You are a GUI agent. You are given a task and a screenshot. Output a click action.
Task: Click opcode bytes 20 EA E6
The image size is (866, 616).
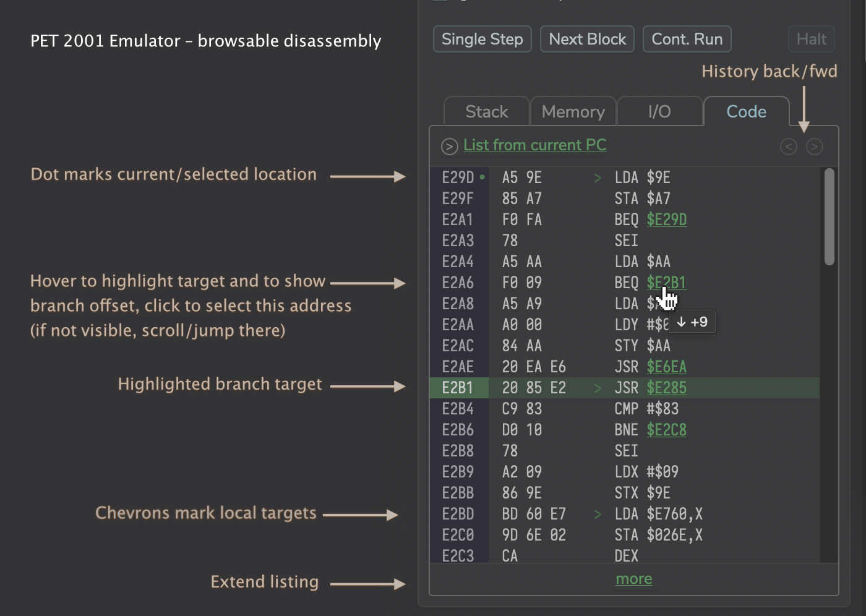tap(534, 367)
